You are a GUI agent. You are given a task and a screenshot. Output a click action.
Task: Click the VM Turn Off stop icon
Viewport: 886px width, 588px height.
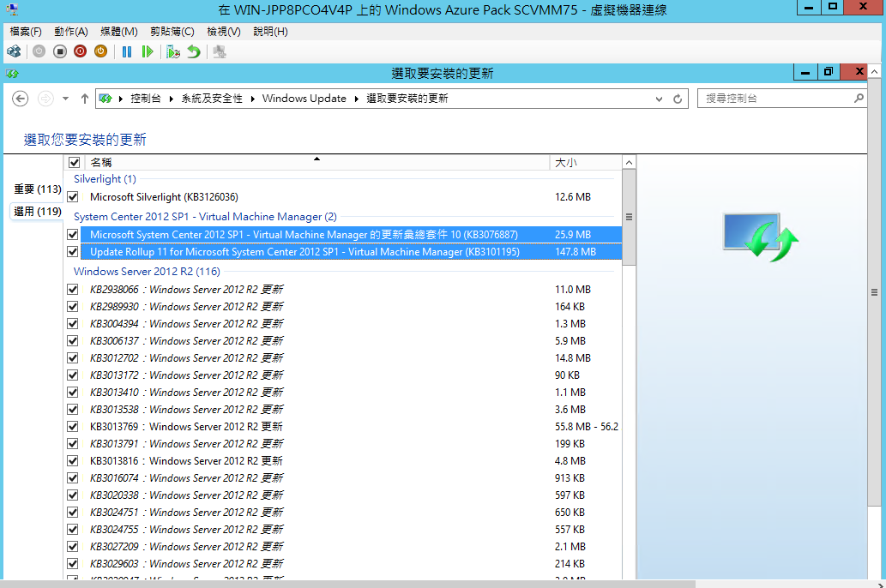pyautogui.click(x=59, y=52)
